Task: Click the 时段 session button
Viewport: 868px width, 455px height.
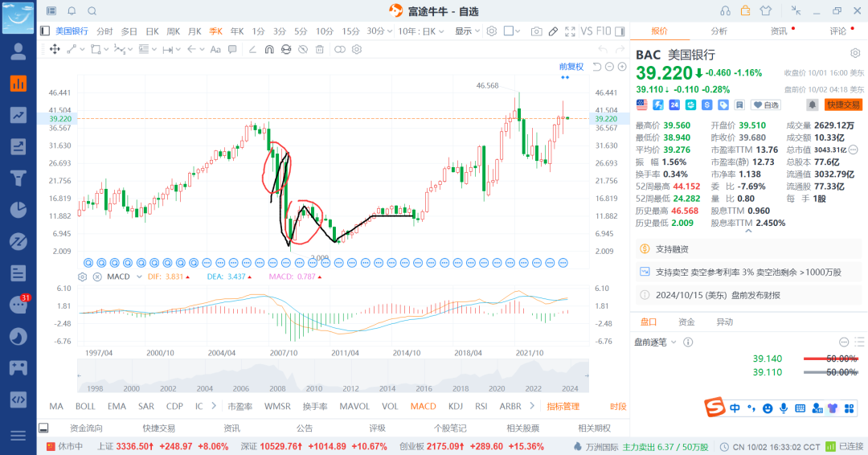Action: coord(618,406)
